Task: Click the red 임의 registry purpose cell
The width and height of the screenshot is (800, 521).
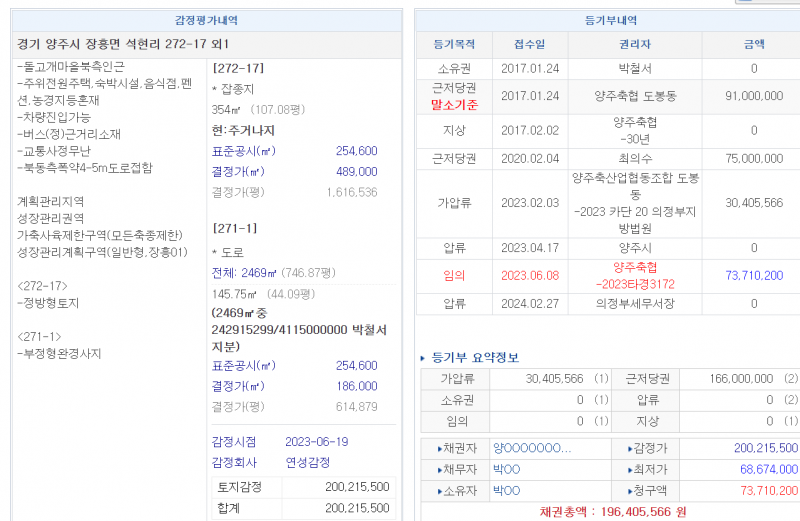Action: (453, 275)
